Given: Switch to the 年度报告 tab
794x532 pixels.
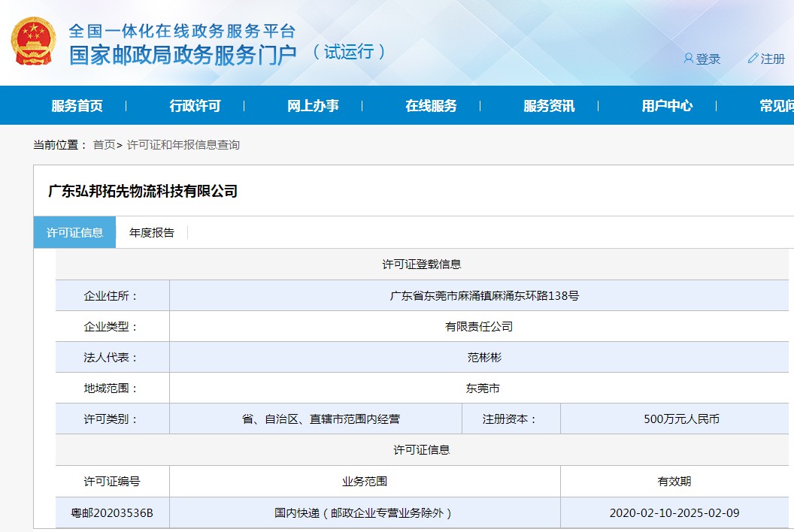Looking at the screenshot, I should pyautogui.click(x=151, y=232).
